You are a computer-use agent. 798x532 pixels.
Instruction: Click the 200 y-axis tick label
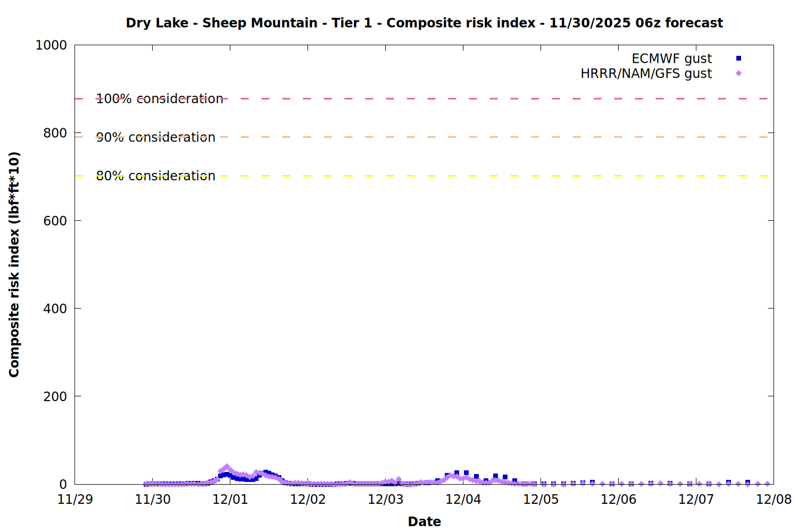tap(55, 396)
